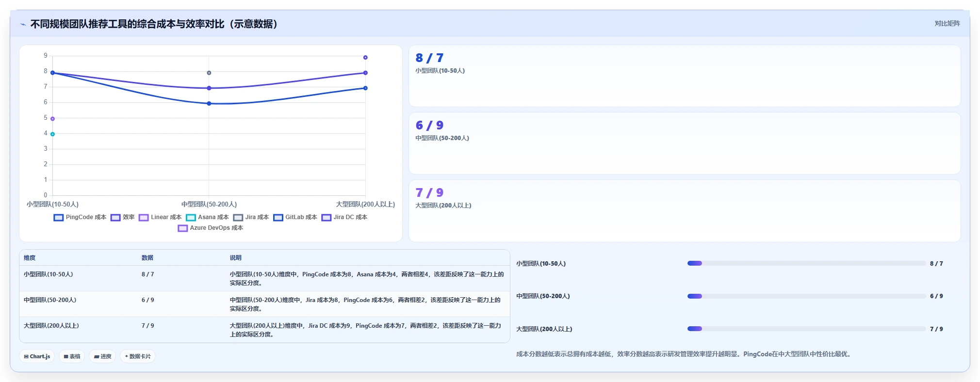Click the 7 / 9 label beside the progress bar
Image resolution: width=980 pixels, height=382 pixels.
(x=936, y=329)
